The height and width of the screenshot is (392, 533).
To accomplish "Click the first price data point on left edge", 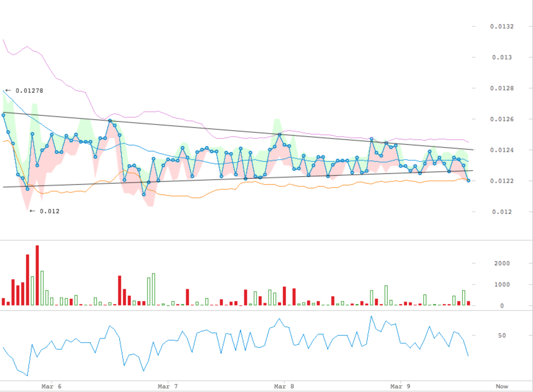I will pos(3,115).
